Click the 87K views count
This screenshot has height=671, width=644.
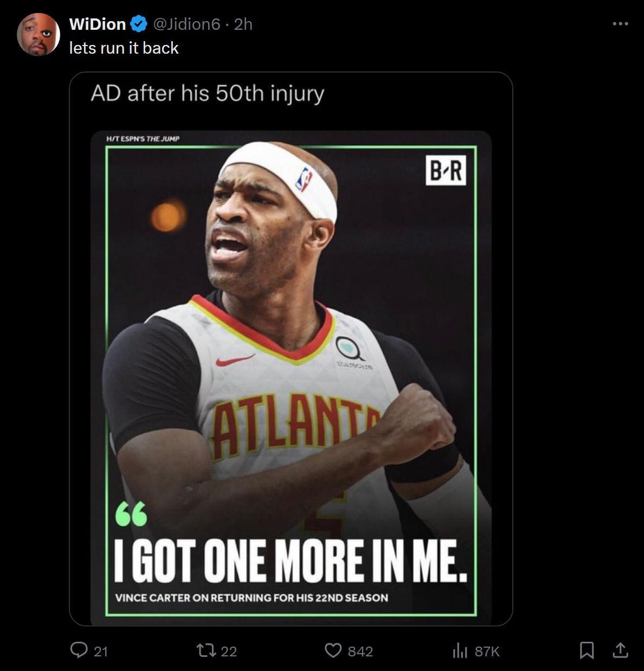point(487,651)
